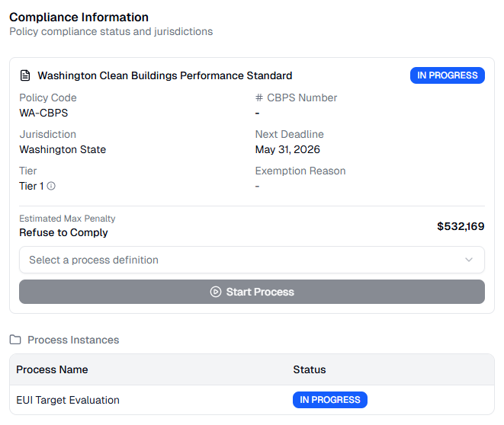Expand the process definition dropdown chevron

[469, 260]
